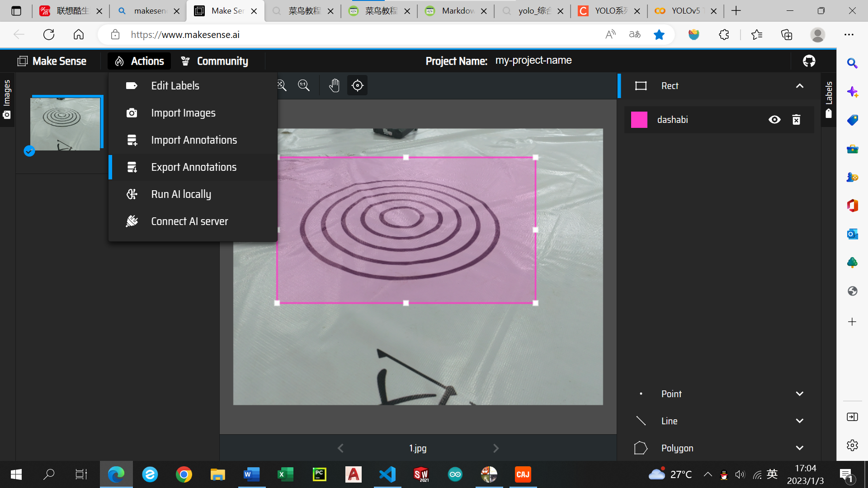The width and height of the screenshot is (868, 488).
Task: Expand the Polygon tool section
Action: coord(799,448)
